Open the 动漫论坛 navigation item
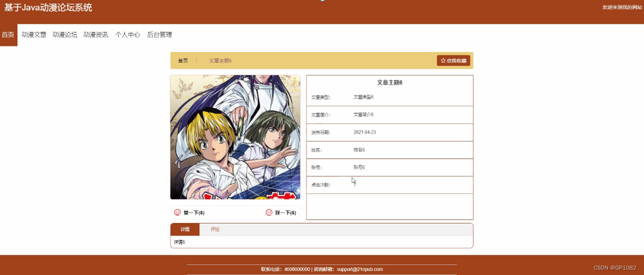Image resolution: width=644 pixels, height=275 pixels. point(65,35)
